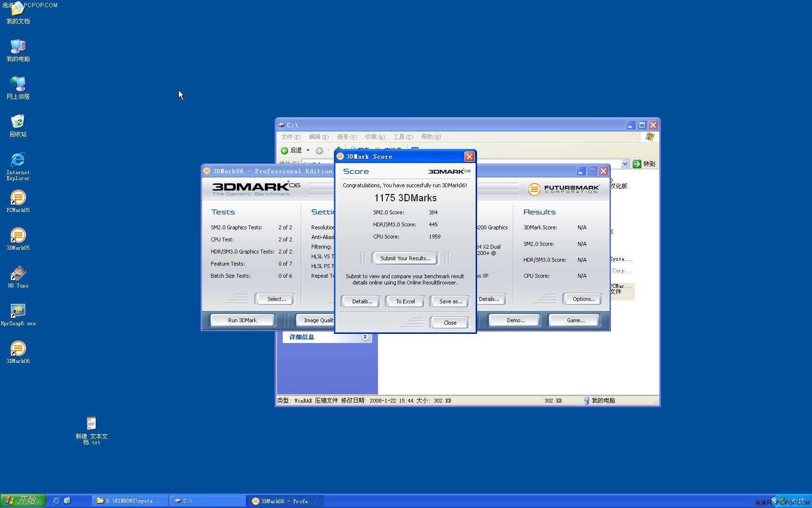Screen dimensions: 812x508
Task: Select the 网上邻居 network icon
Action: (x=18, y=84)
